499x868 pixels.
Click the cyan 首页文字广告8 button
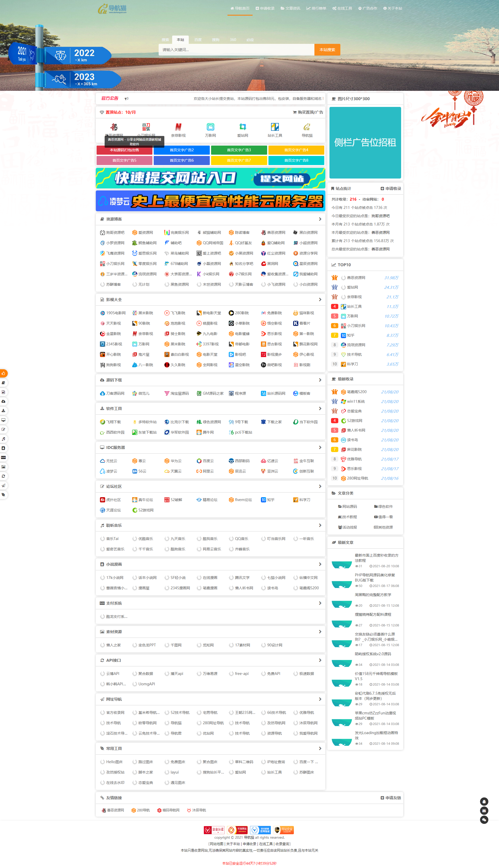296,161
